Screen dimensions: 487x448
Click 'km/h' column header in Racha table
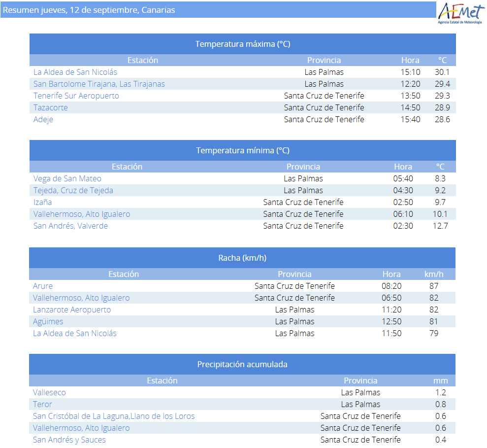434,274
